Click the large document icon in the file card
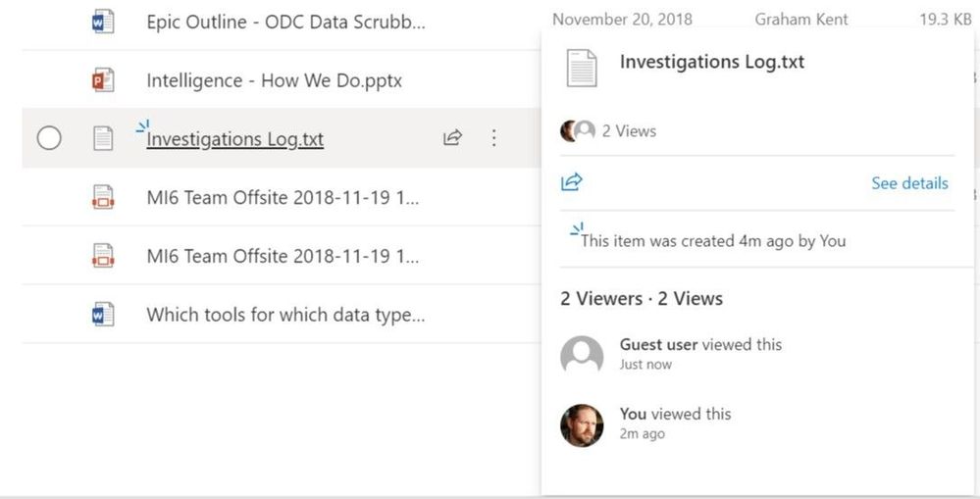The height and width of the screenshot is (499, 980). 582,68
